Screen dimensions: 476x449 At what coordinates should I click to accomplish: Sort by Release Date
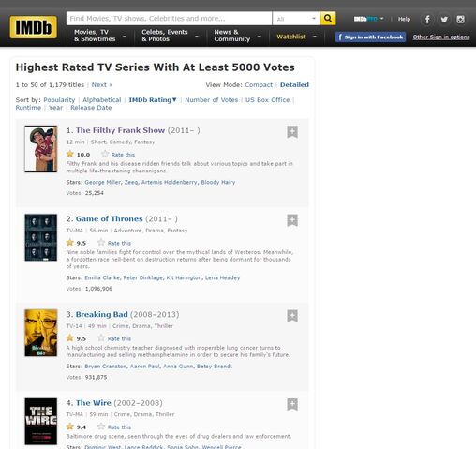point(91,108)
